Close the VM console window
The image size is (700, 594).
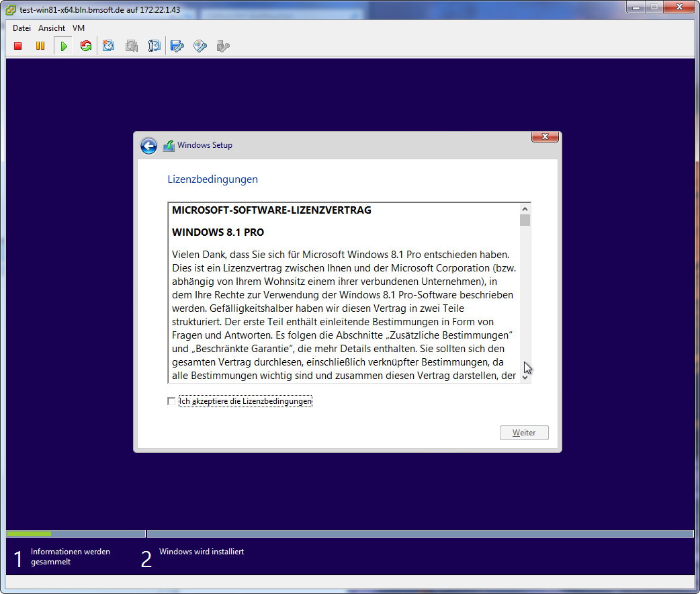pyautogui.click(x=679, y=7)
